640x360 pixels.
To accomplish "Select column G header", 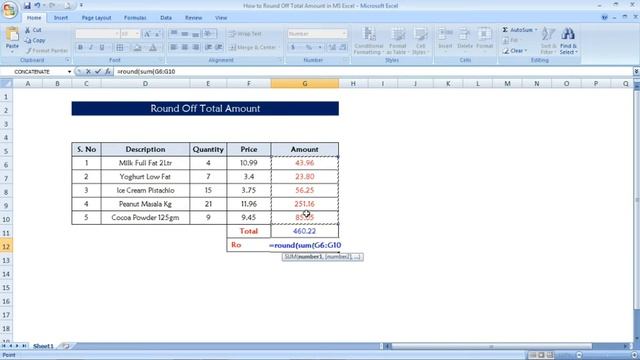I will 304,84.
